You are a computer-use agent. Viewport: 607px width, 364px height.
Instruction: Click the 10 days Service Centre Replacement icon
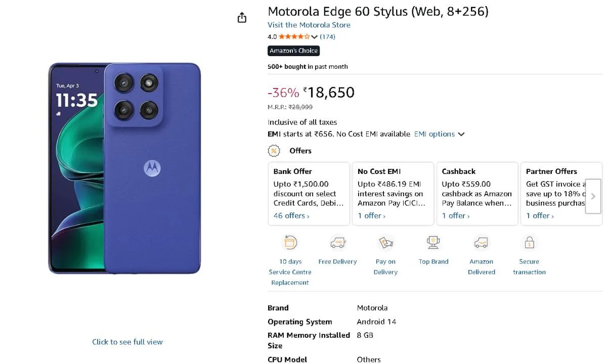(x=290, y=243)
